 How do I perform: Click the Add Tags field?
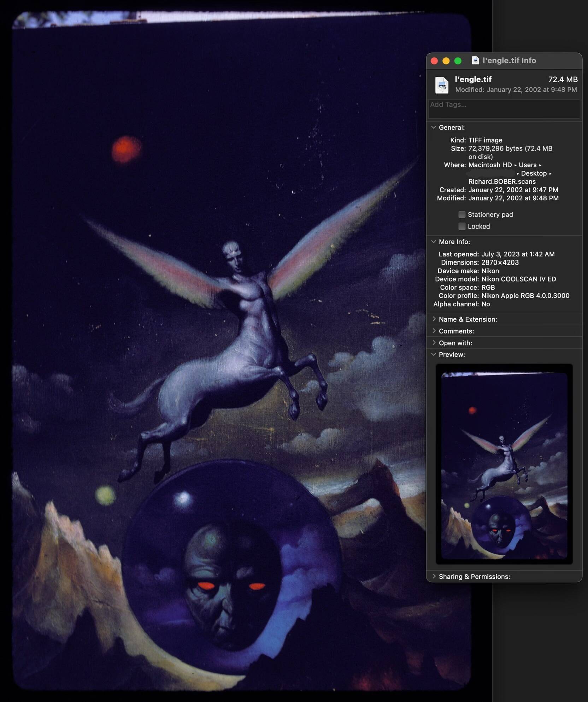(x=504, y=109)
